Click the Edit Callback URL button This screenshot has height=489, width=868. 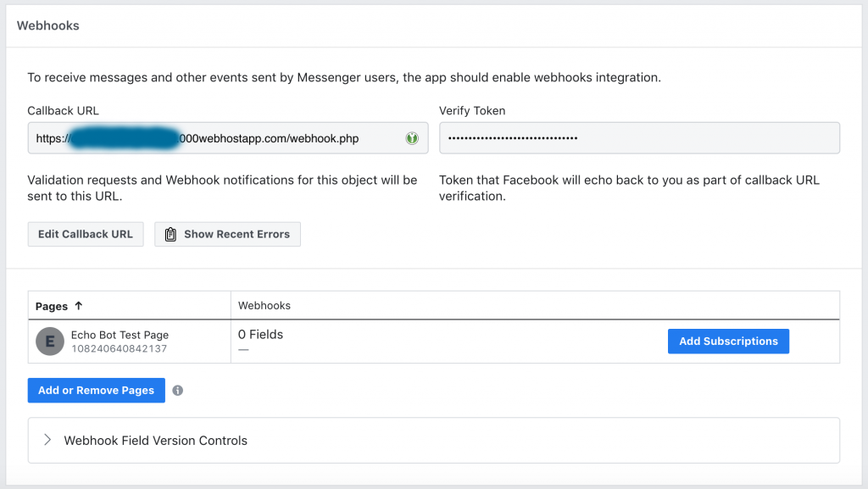click(86, 235)
